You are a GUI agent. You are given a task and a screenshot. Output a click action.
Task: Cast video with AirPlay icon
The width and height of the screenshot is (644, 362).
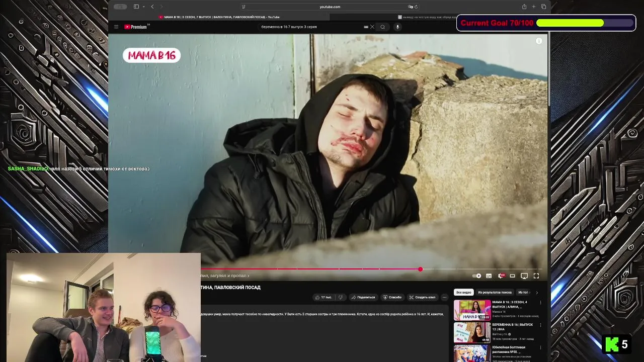coord(524,276)
